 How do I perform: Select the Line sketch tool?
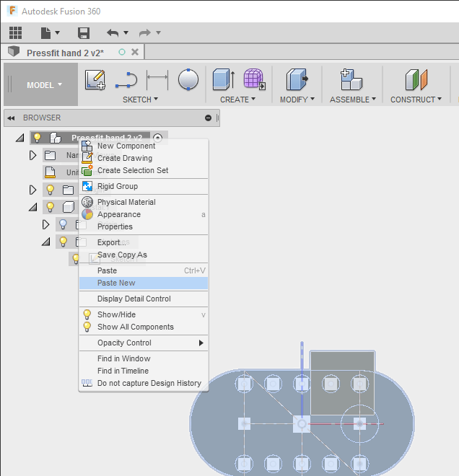tap(126, 80)
